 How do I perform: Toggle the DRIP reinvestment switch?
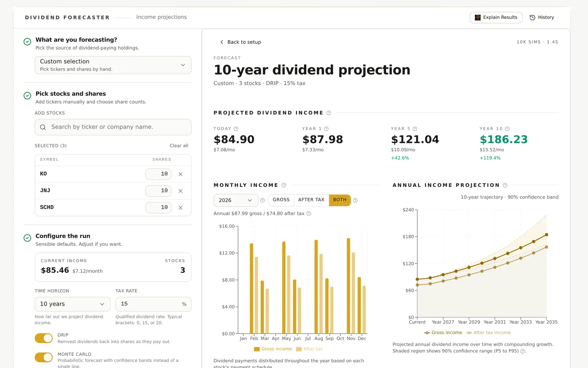click(x=44, y=338)
